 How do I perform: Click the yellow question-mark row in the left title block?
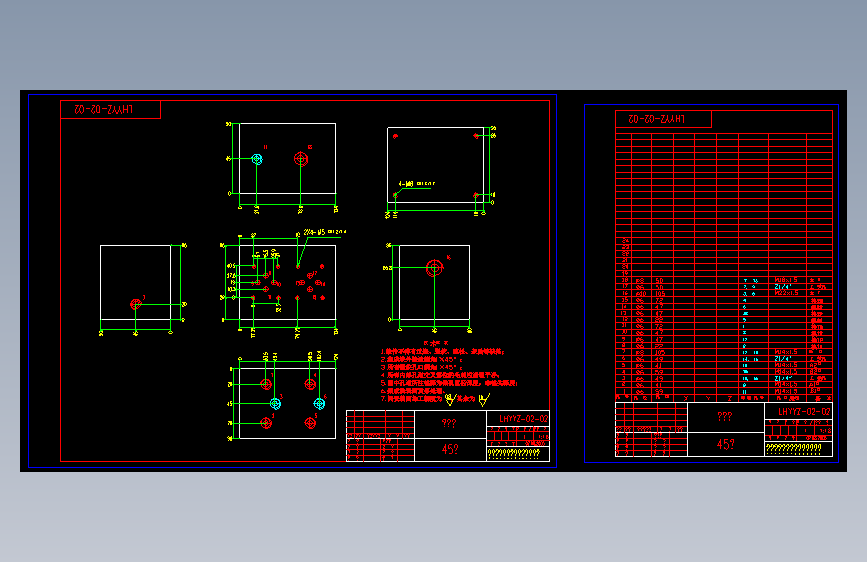(514, 453)
